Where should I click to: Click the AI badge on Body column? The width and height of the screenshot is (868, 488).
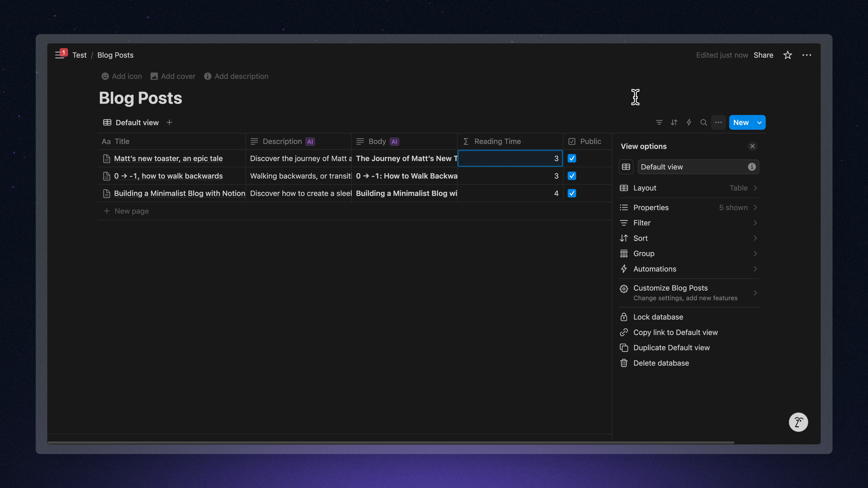click(394, 142)
